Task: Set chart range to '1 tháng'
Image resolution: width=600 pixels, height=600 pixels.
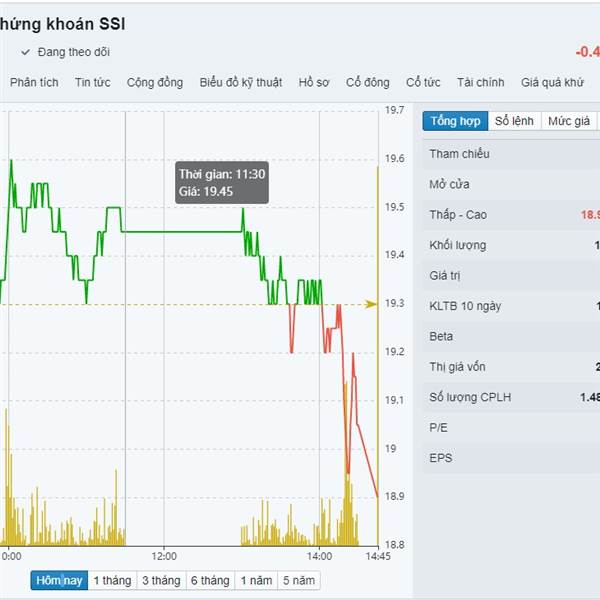Action: [112, 580]
